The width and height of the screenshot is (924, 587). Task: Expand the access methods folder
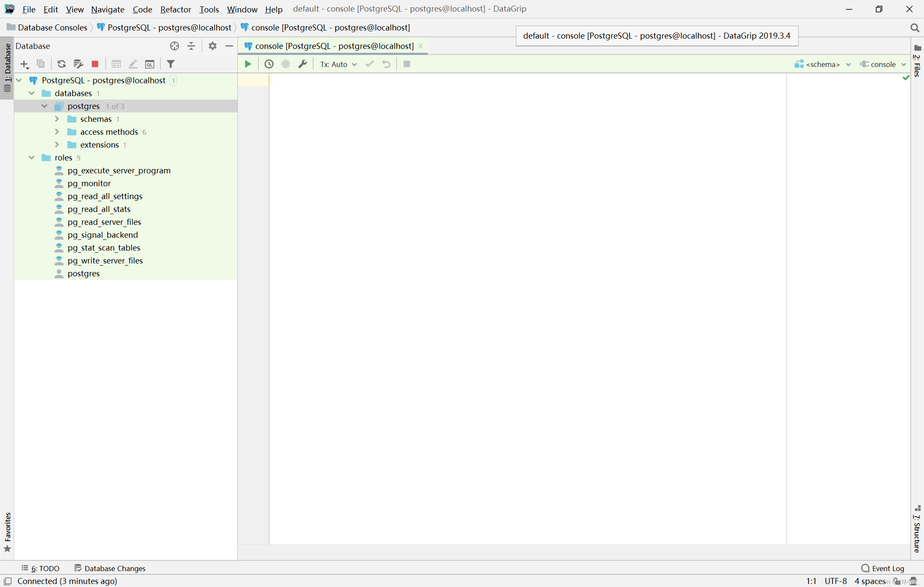pos(57,132)
